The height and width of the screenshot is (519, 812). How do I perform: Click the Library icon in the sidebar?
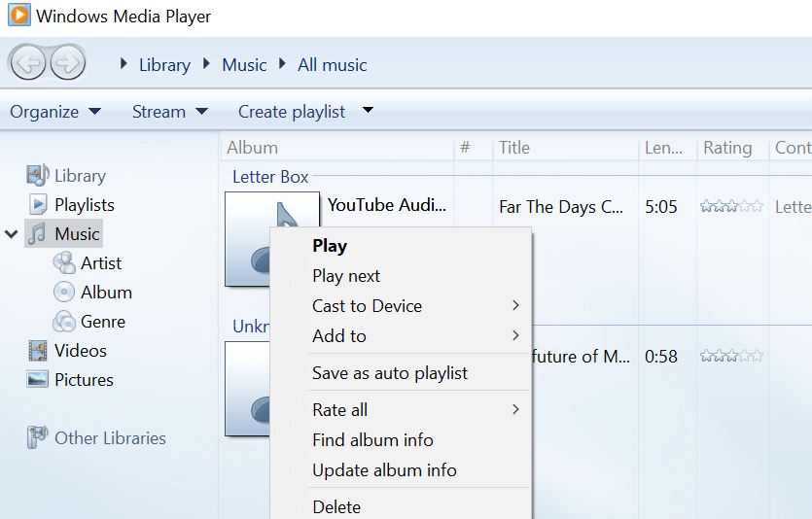tap(37, 175)
